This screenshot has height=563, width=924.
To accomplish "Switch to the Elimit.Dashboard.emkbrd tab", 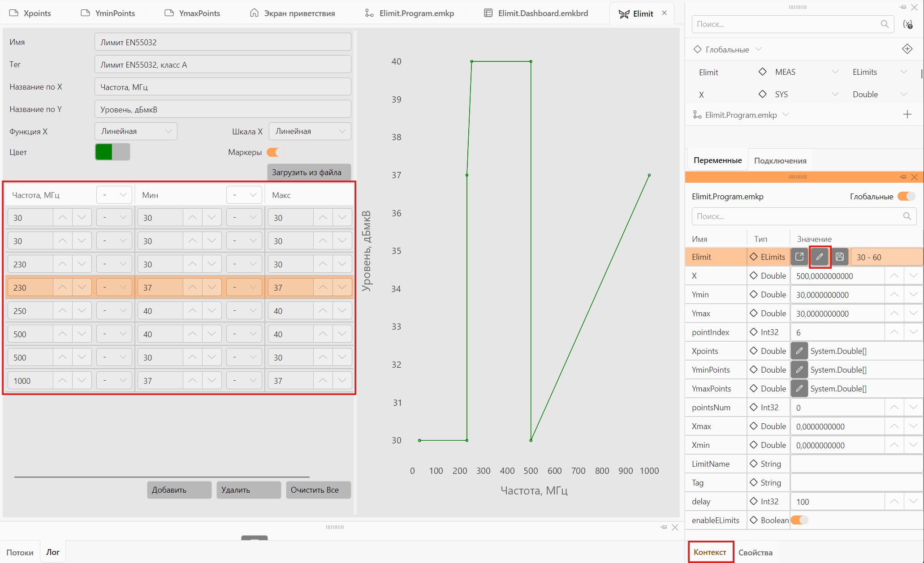I will tap(536, 13).
